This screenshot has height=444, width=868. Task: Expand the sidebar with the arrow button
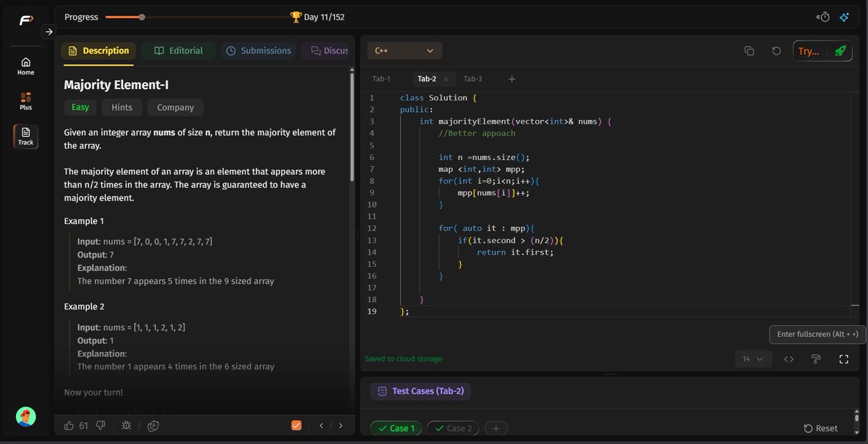click(x=48, y=31)
